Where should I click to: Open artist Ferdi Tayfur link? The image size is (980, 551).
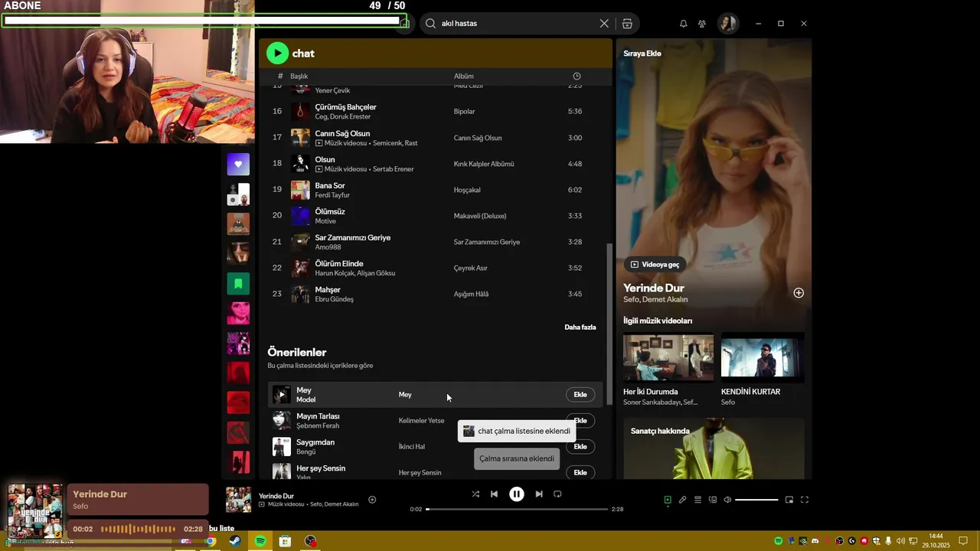pyautogui.click(x=332, y=195)
